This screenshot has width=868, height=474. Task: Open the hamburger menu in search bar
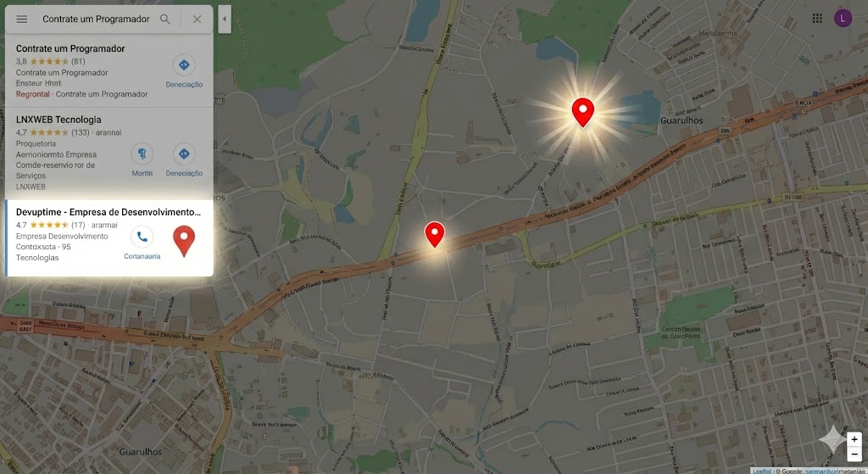(x=21, y=20)
